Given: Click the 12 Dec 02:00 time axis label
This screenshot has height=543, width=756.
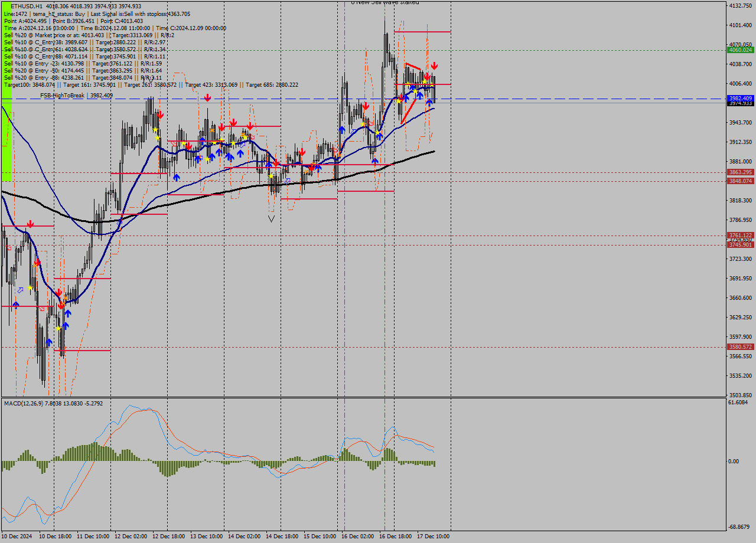Looking at the screenshot, I should (x=131, y=537).
